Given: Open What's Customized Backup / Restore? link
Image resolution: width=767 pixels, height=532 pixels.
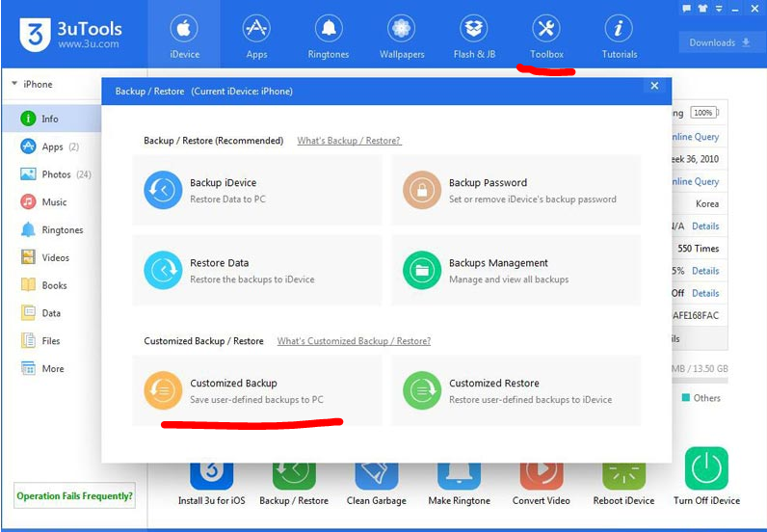Looking at the screenshot, I should pos(354,340).
